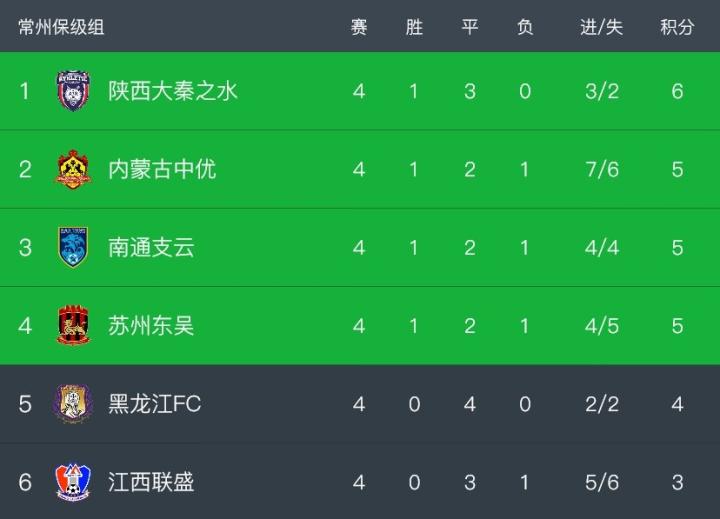
Task: Tap the 苏州东吴 red striped crest
Action: [x=73, y=325]
